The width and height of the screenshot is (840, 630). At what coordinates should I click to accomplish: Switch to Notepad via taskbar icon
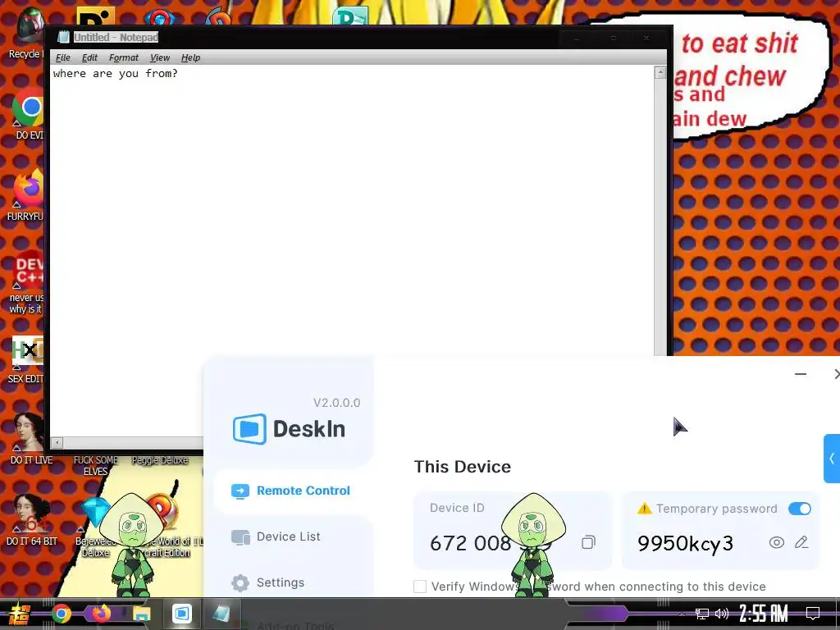point(221,614)
